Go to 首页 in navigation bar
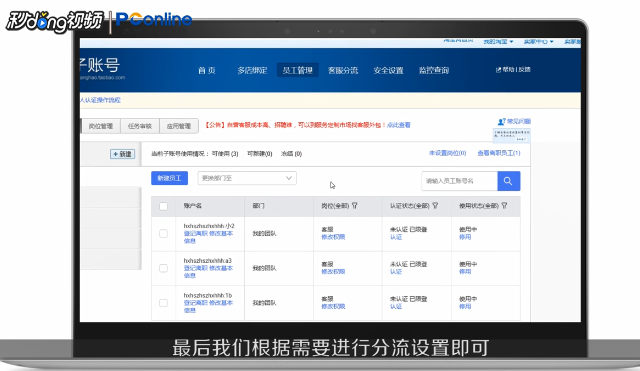 pyautogui.click(x=207, y=70)
